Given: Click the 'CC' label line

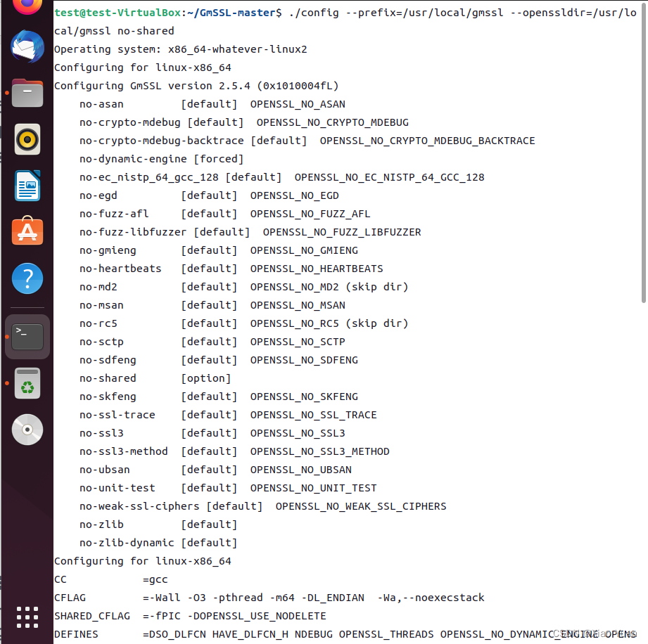Looking at the screenshot, I should [x=61, y=579].
